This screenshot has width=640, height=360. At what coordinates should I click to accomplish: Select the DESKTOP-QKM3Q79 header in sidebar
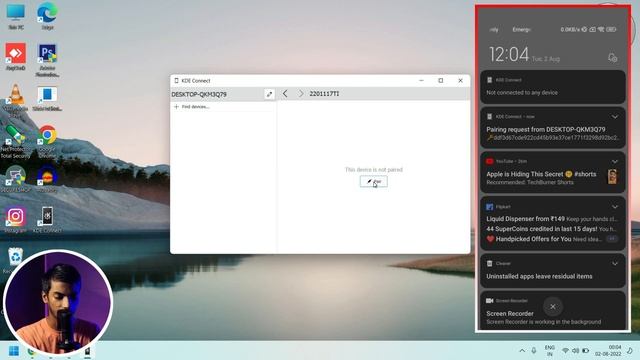click(199, 94)
